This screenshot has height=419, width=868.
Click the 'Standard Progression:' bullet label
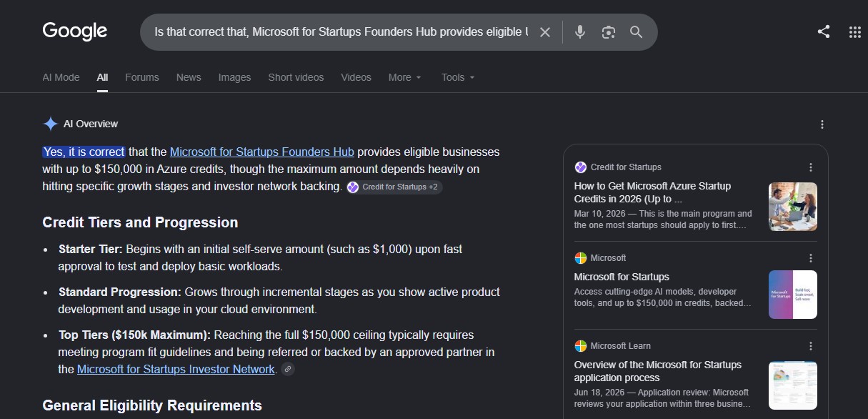120,292
